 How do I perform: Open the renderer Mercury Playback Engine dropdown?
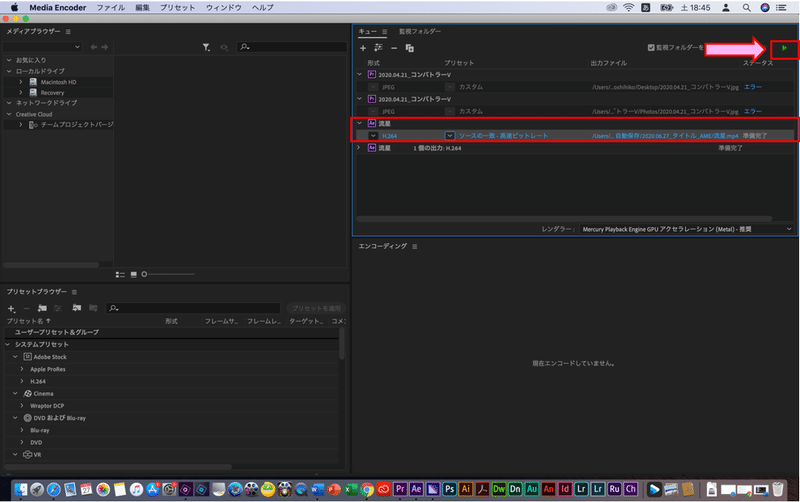[x=687, y=229]
